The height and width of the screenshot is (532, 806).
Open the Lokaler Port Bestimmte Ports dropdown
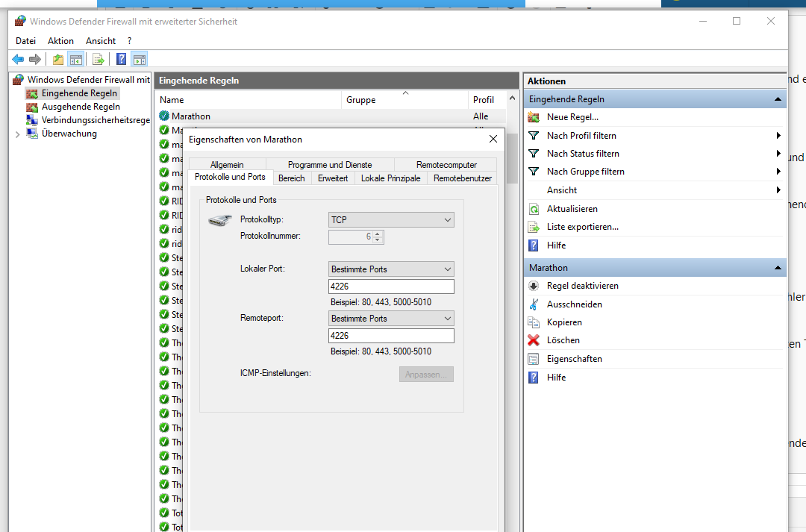pos(391,269)
